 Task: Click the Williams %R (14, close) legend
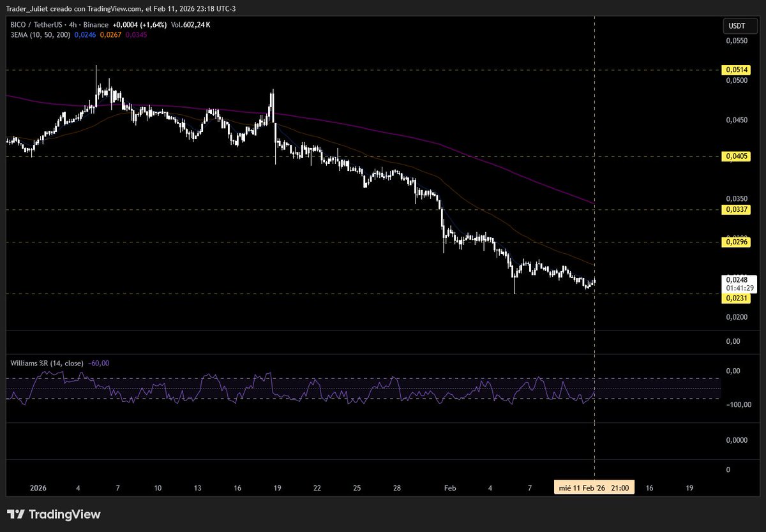click(47, 363)
